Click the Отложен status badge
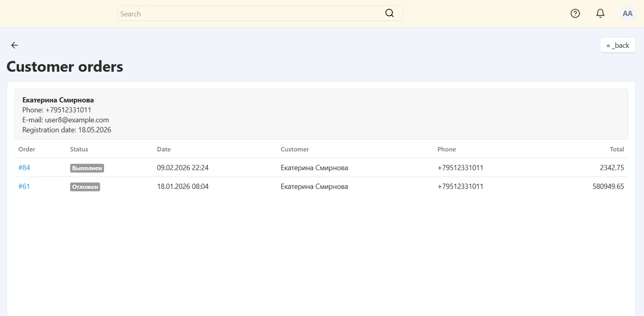The image size is (644, 316). pos(85,187)
